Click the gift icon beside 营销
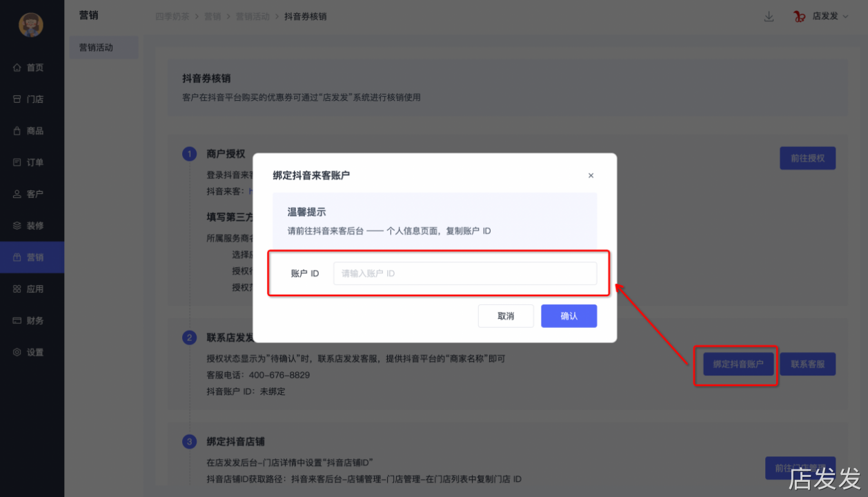 tap(17, 257)
